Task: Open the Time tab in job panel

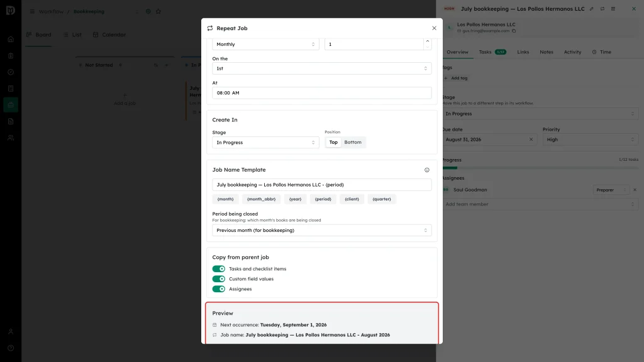Action: [602, 52]
